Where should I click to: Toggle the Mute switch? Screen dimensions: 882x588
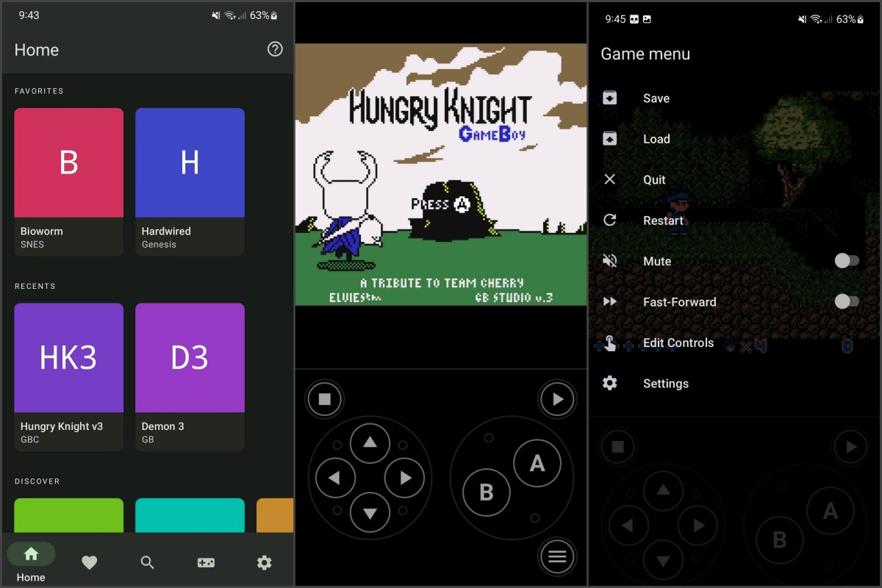846,261
